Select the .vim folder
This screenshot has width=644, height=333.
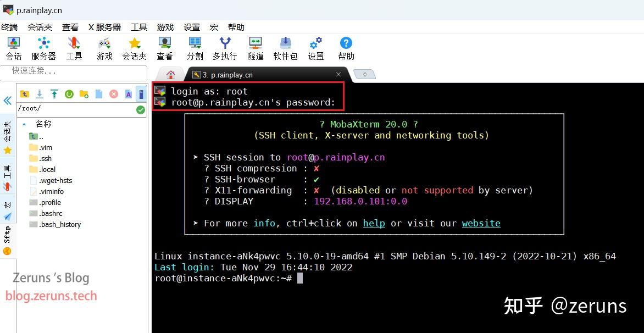click(41, 147)
